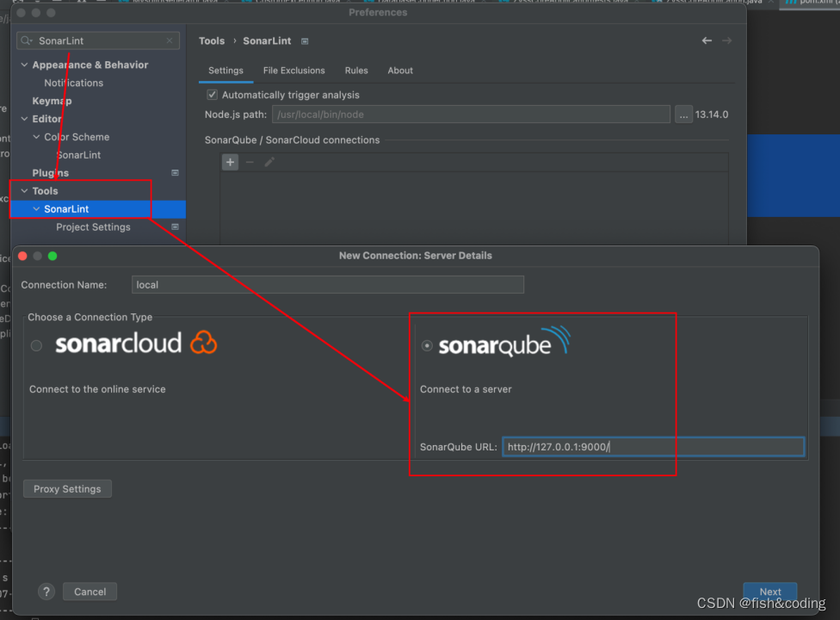Click the Node.js path field

coord(471,115)
